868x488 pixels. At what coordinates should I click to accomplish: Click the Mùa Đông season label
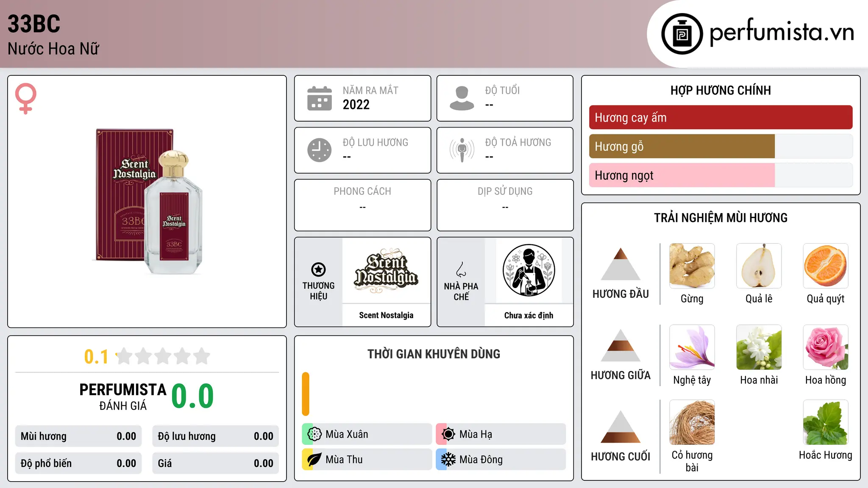point(481,460)
